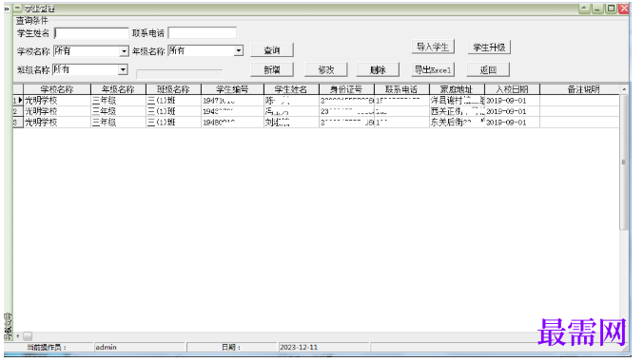Click the 联系电话 column header

tap(401, 89)
